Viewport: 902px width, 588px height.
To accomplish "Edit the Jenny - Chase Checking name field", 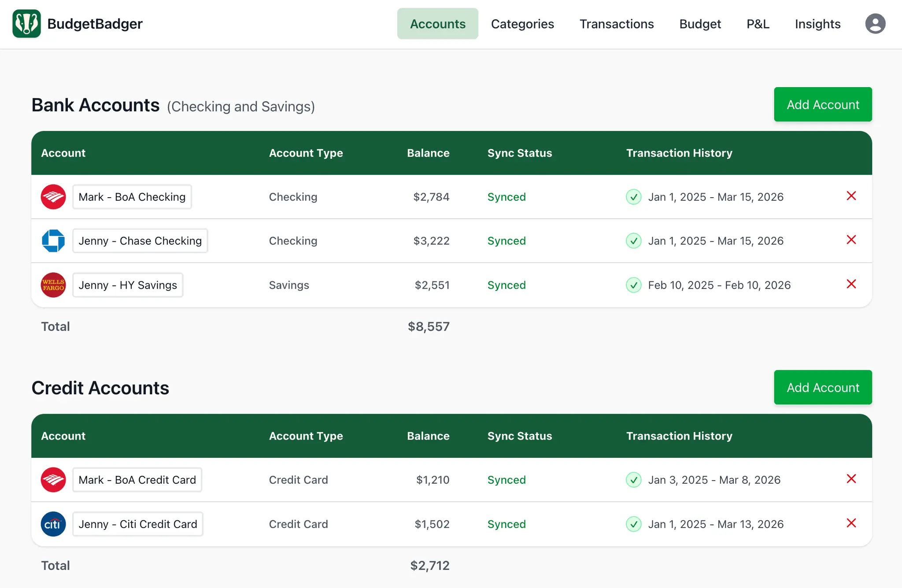I will click(140, 241).
